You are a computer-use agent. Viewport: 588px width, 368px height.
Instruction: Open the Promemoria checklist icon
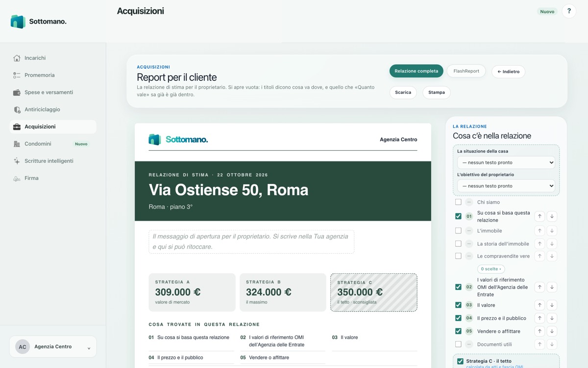(17, 75)
